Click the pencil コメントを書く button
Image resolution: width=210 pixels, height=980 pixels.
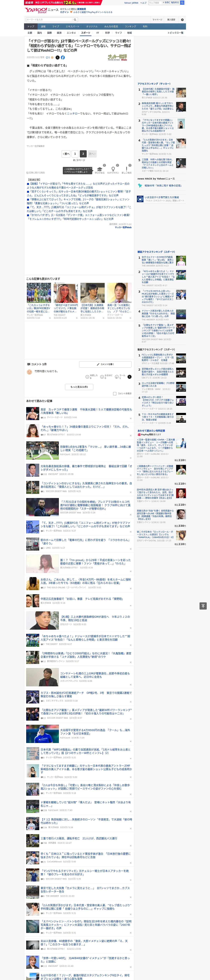pyautogui.click(x=105, y=364)
